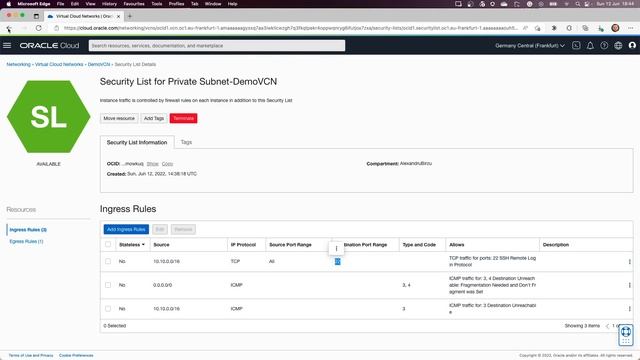This screenshot has width=640, height=360.
Task: Open the Favourites menu
Action: click(x=134, y=4)
